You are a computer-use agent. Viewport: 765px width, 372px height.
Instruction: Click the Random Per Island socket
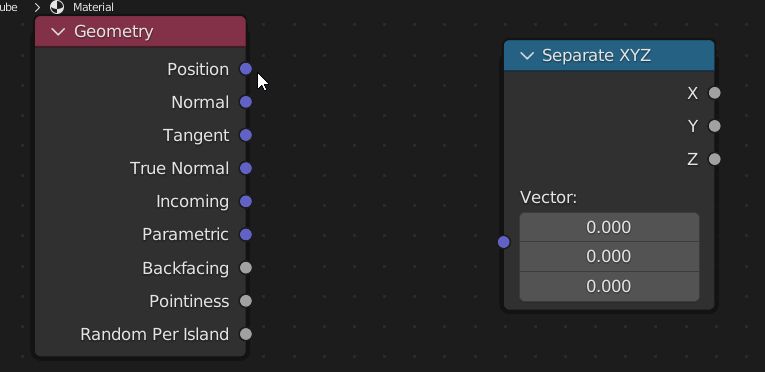point(246,334)
